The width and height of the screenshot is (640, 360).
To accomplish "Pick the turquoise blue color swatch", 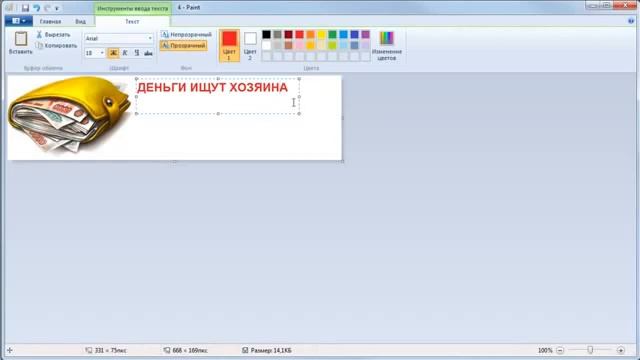I will [x=344, y=34].
